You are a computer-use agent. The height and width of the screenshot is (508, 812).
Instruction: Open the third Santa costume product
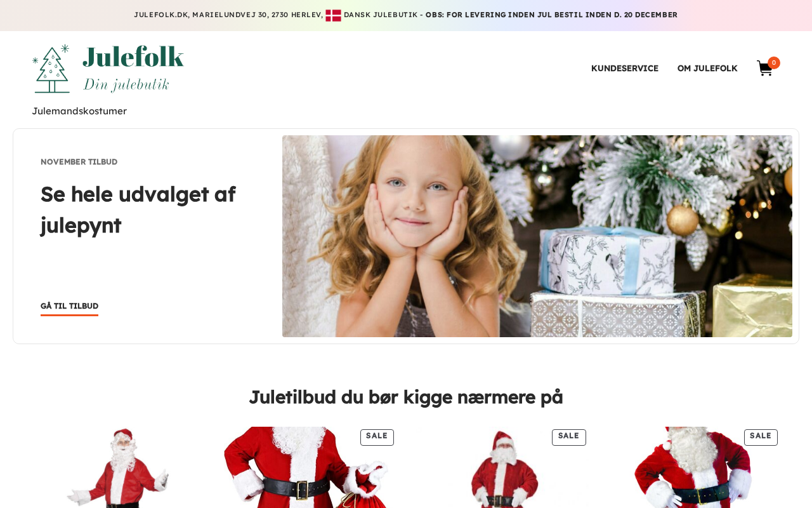click(x=502, y=467)
